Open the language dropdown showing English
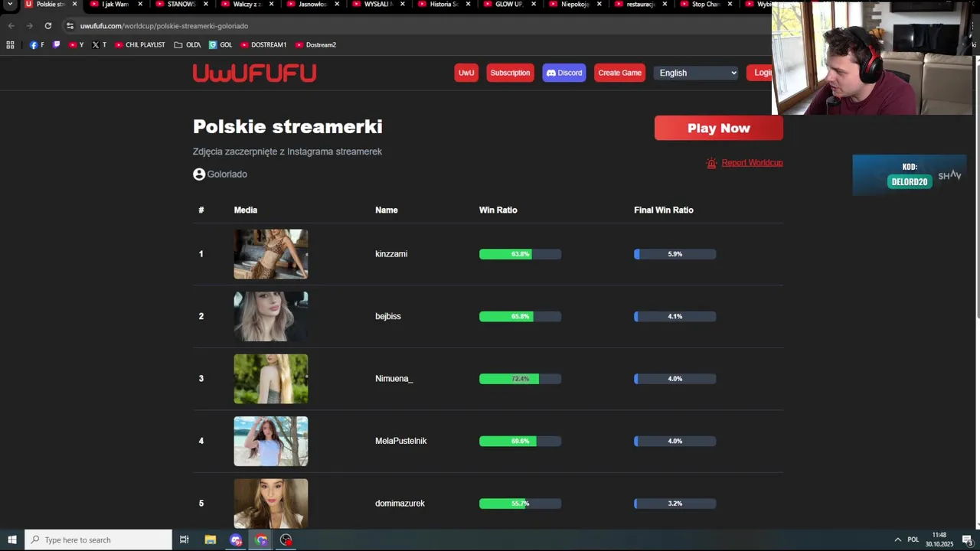The height and width of the screenshot is (551, 980). 696,73
